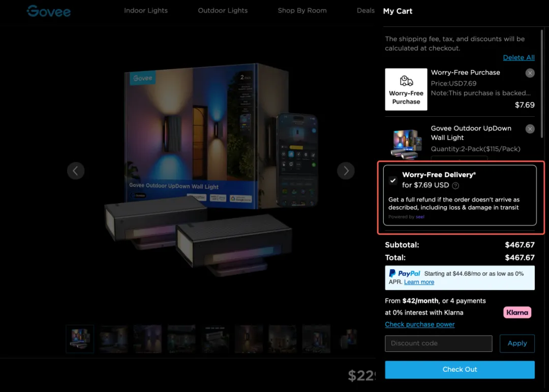Remove Govee Outdoor UpDown Wall Light item

click(x=530, y=129)
